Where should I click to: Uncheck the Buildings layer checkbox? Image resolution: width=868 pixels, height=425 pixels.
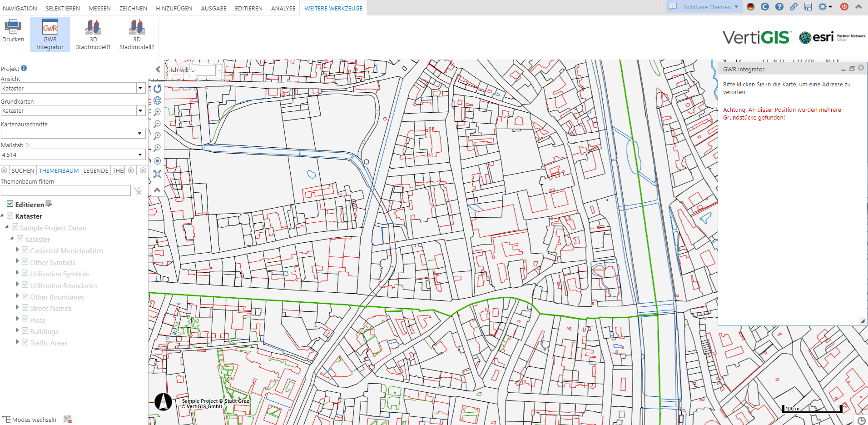(x=25, y=331)
